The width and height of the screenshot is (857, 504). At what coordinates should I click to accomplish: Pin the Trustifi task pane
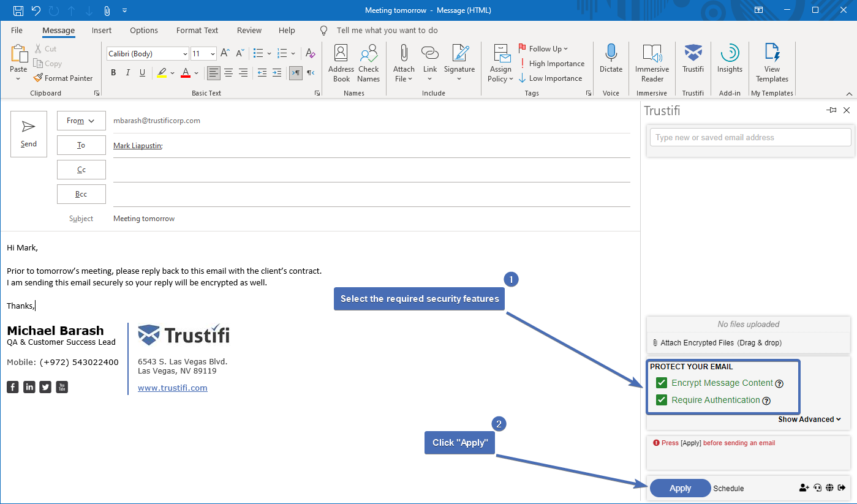click(831, 110)
